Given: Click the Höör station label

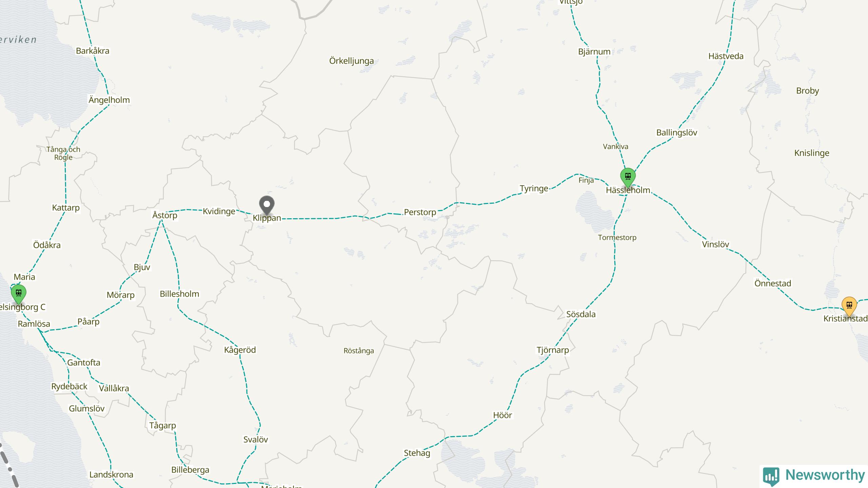Looking at the screenshot, I should coord(502,415).
